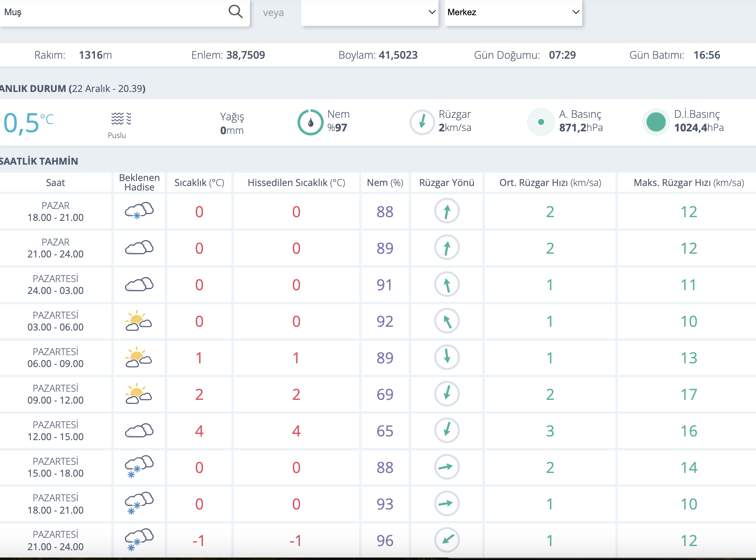Click cloudy icon for PAZAR 21.00 - 24.00
756x560 pixels.
point(139,248)
